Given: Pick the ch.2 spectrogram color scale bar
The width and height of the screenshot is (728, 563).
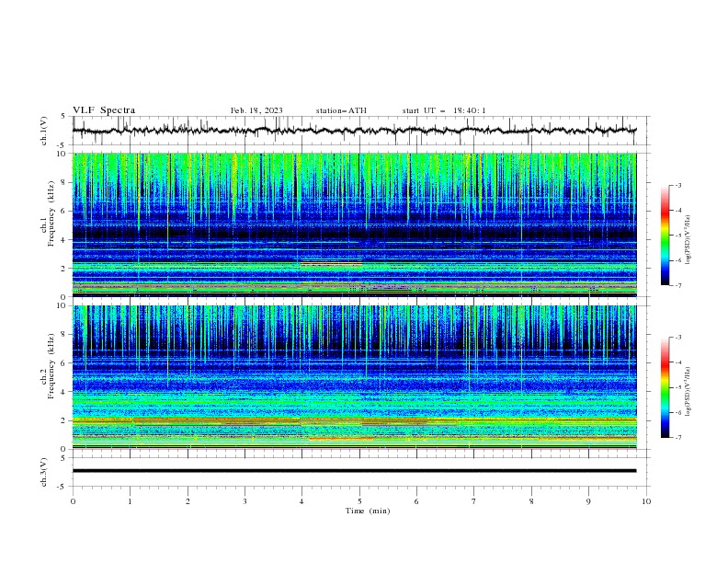Looking at the screenshot, I should [x=665, y=387].
